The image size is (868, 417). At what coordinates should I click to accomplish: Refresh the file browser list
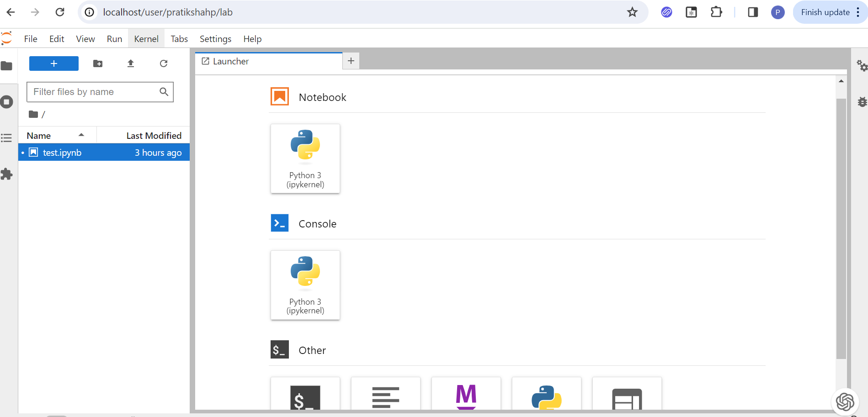164,63
